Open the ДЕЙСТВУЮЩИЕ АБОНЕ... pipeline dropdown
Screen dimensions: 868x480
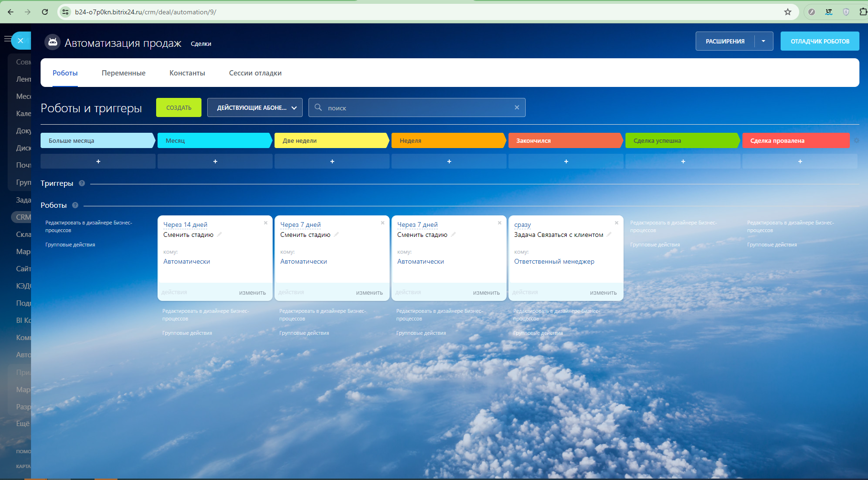pyautogui.click(x=255, y=107)
